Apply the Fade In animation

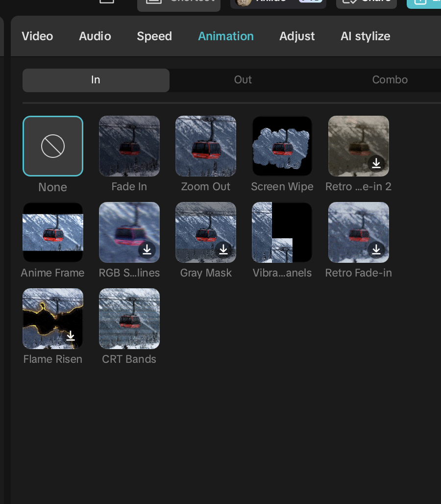pyautogui.click(x=129, y=146)
